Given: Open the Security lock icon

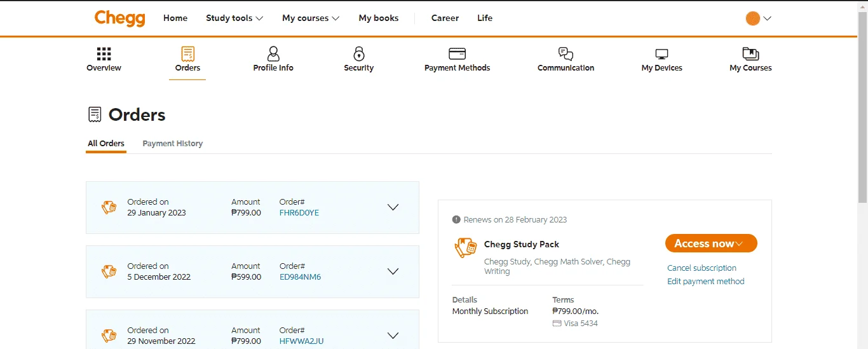Looking at the screenshot, I should (x=359, y=53).
